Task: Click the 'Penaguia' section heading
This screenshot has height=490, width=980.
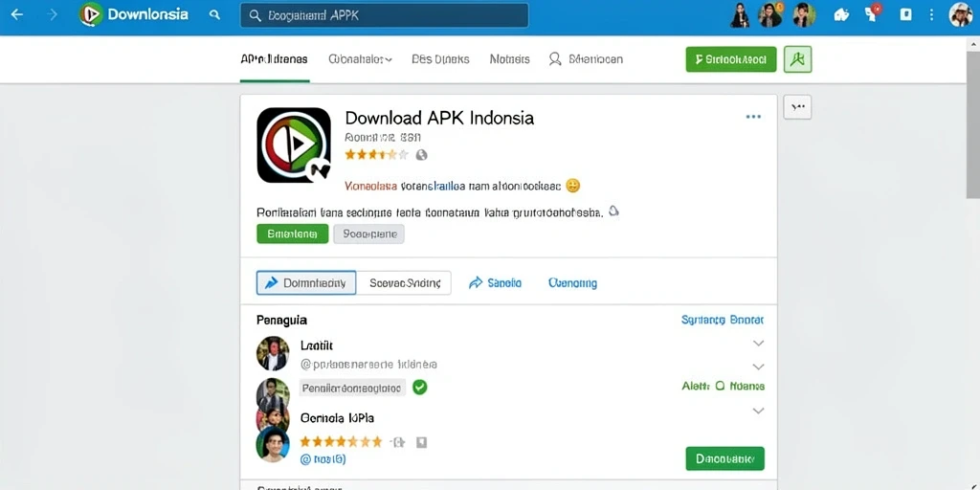Action: click(282, 321)
